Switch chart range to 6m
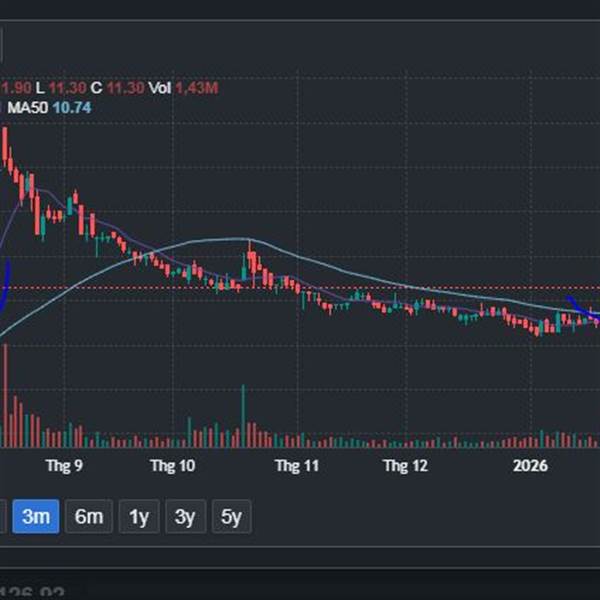Viewport: 600px width, 600px height. (88, 517)
